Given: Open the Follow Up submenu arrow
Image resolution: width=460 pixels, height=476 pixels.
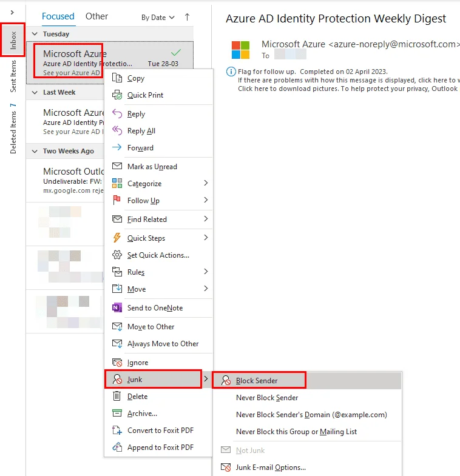Looking at the screenshot, I should [206, 200].
